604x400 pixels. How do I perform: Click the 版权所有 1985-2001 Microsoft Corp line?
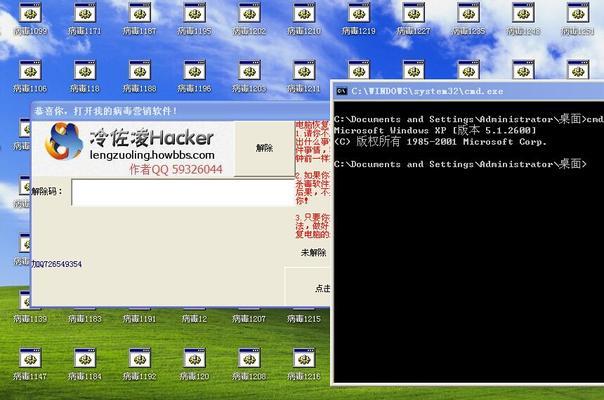(440, 141)
